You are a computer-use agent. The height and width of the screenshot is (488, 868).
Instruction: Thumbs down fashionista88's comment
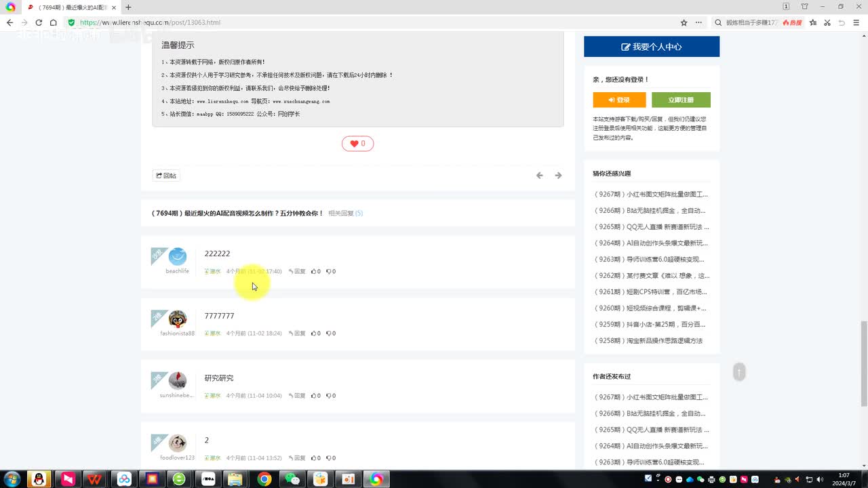330,333
